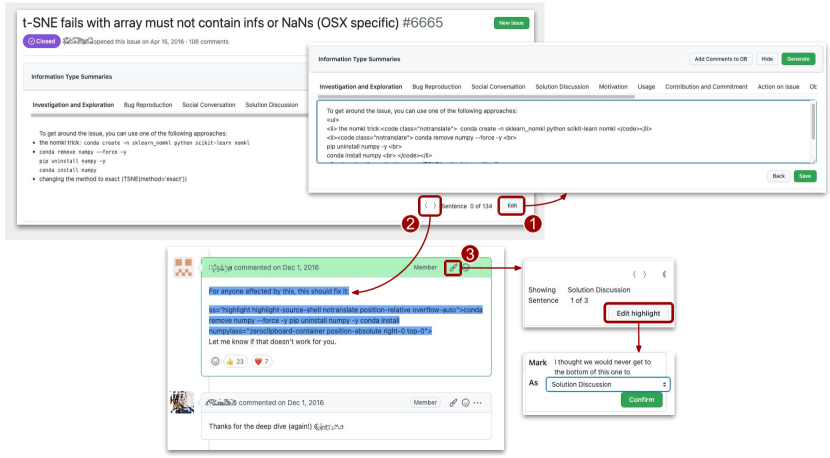The image size is (830, 458).
Task: Click the Edit highlight button
Action: (638, 313)
